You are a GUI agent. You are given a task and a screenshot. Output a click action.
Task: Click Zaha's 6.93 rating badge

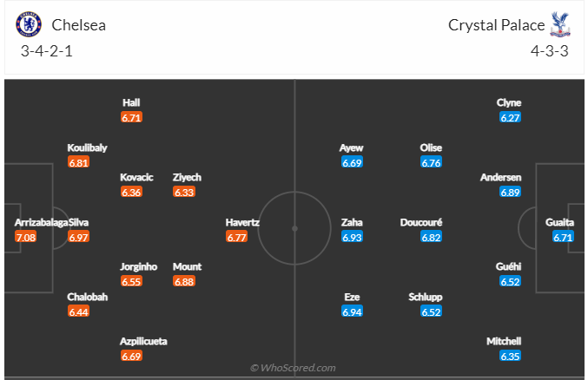pos(352,236)
